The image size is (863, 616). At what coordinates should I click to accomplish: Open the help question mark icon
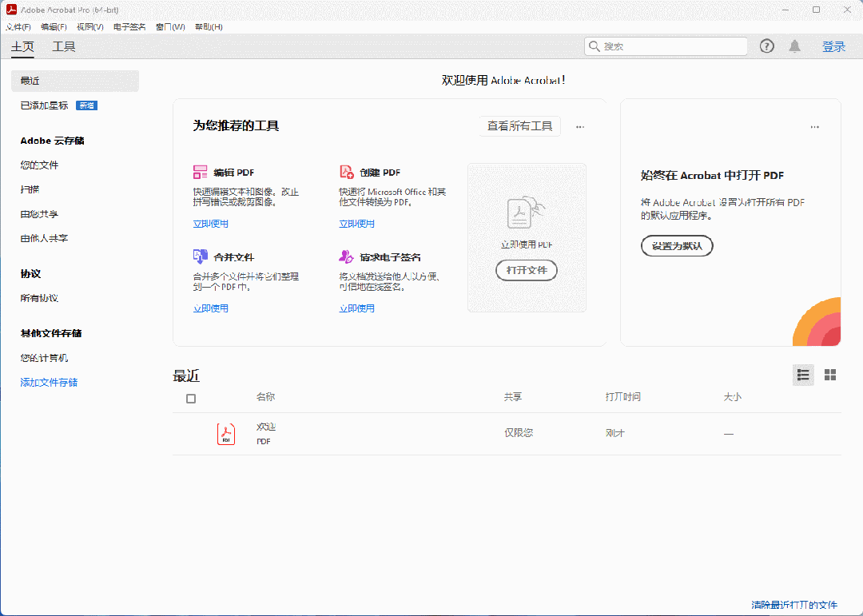pos(766,46)
